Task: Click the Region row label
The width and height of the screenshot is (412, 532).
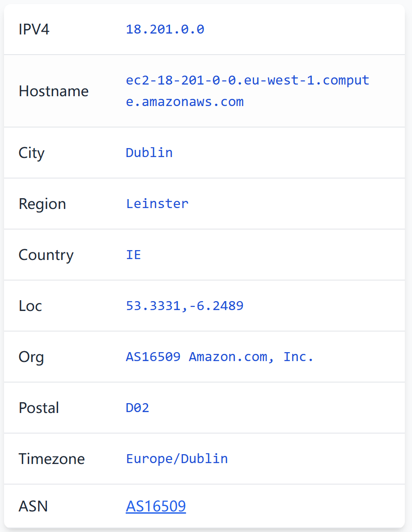Action: 42,204
